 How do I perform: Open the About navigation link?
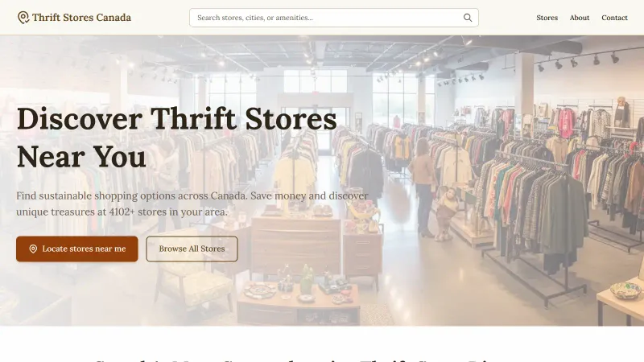click(579, 18)
